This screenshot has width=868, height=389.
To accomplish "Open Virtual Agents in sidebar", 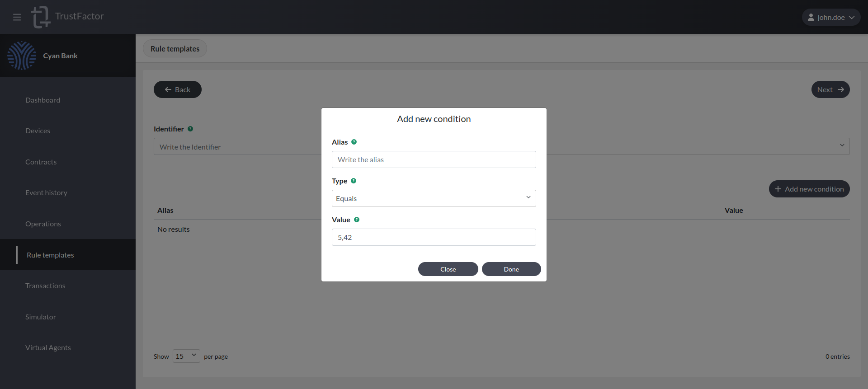I will [x=48, y=347].
